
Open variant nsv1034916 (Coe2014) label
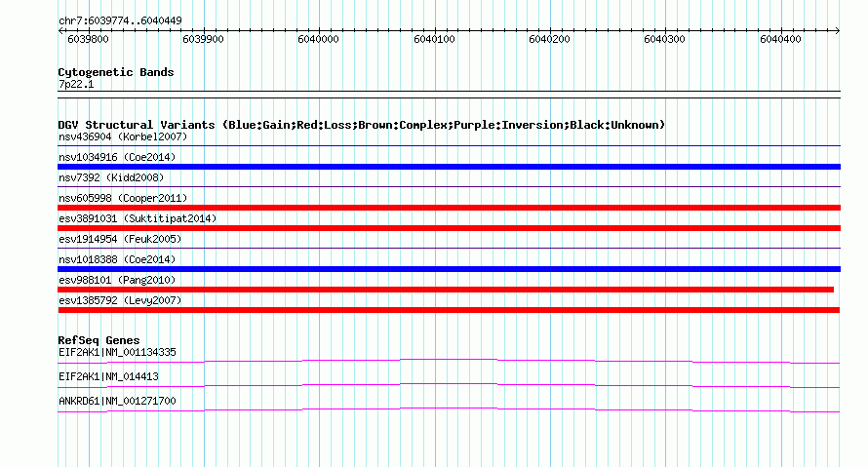point(117,157)
